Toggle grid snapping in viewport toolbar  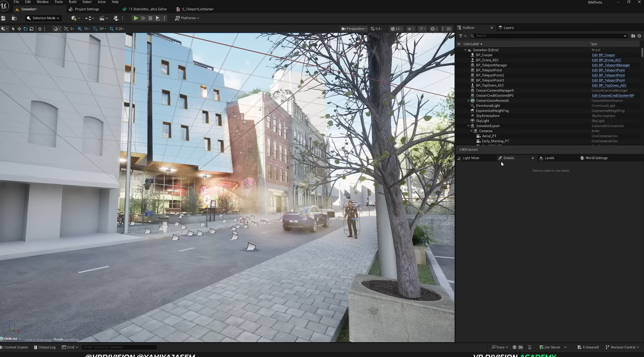[x=80, y=29]
